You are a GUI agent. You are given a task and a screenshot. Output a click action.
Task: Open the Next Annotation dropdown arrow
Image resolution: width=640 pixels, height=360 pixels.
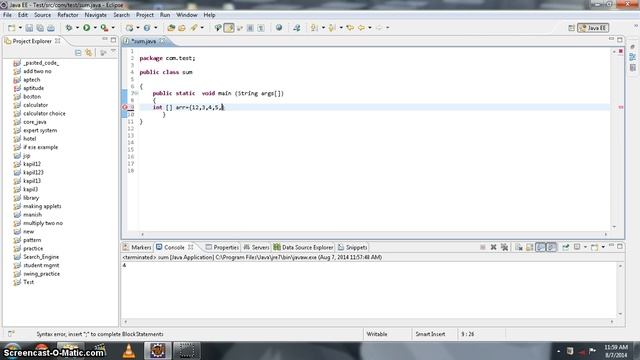323,28
